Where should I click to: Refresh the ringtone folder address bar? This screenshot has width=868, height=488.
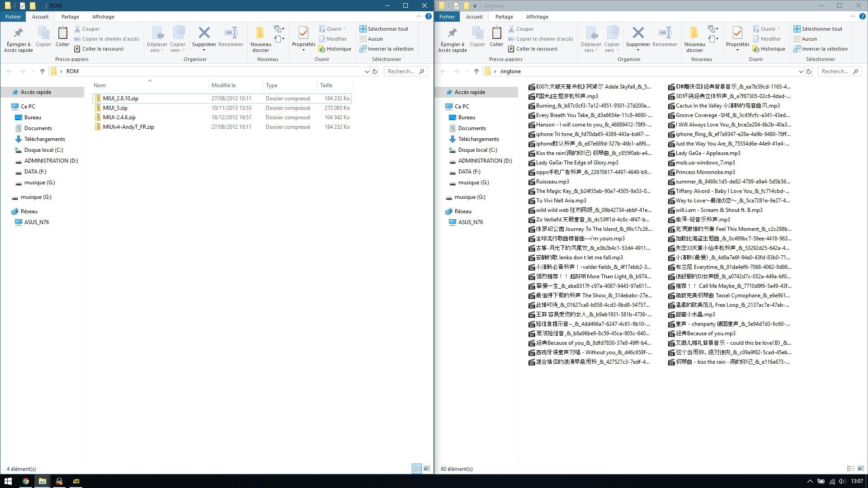point(809,71)
